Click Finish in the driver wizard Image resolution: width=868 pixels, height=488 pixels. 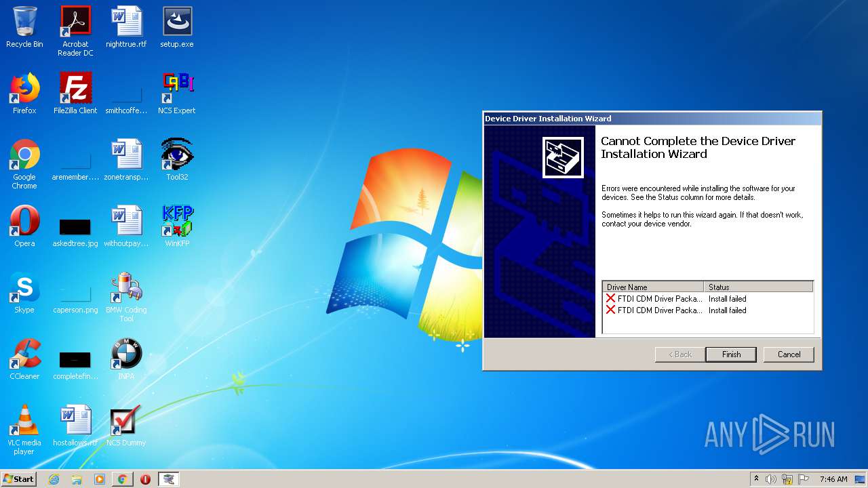731,354
